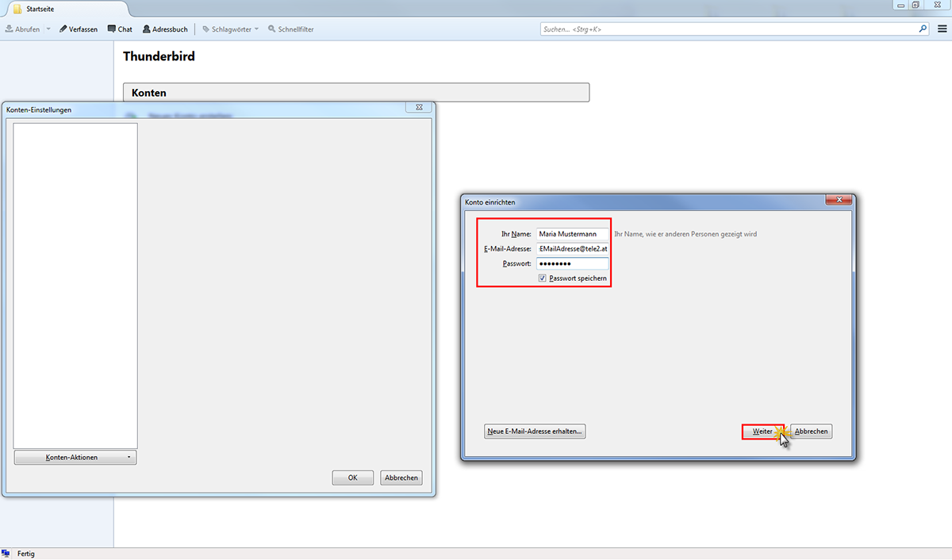Image resolution: width=952 pixels, height=560 pixels.
Task: Click the Passwort input field
Action: click(x=572, y=263)
